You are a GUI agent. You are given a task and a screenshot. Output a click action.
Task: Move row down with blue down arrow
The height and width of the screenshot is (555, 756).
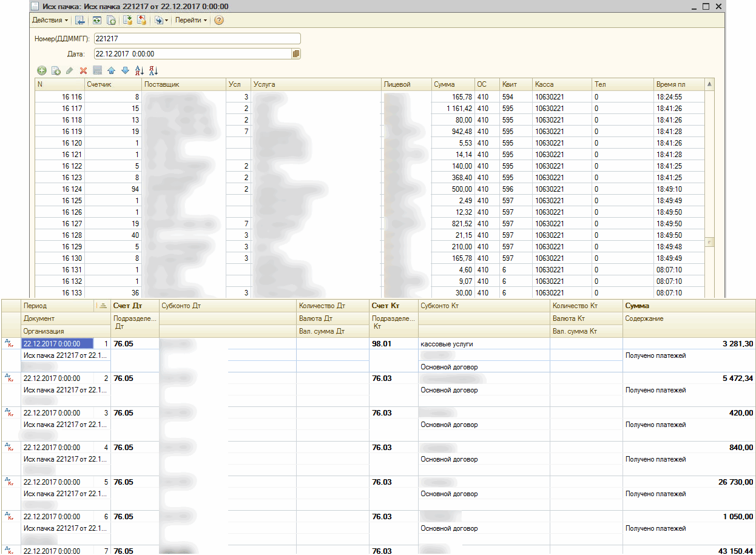click(x=125, y=71)
